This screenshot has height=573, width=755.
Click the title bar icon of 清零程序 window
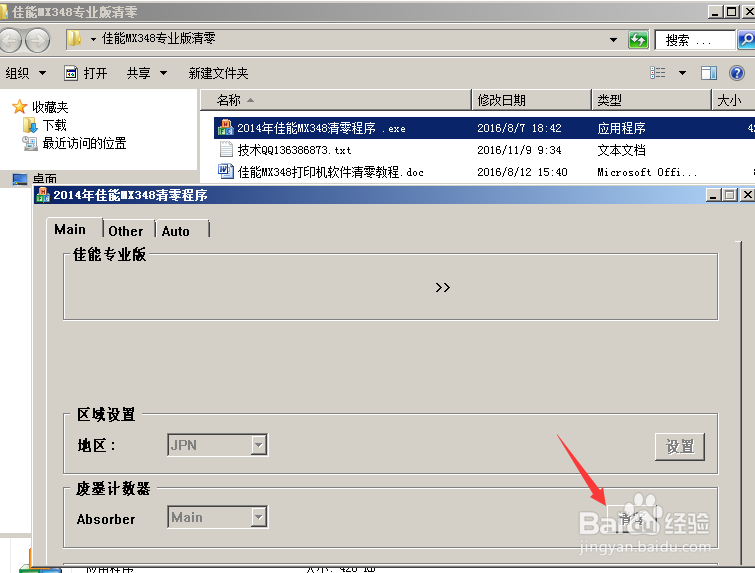point(43,195)
